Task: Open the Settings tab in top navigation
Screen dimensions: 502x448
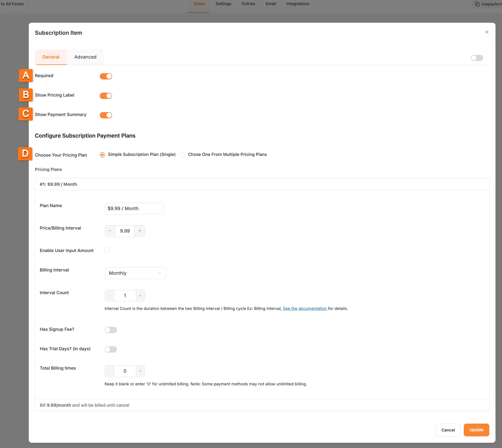Action: pos(223,4)
